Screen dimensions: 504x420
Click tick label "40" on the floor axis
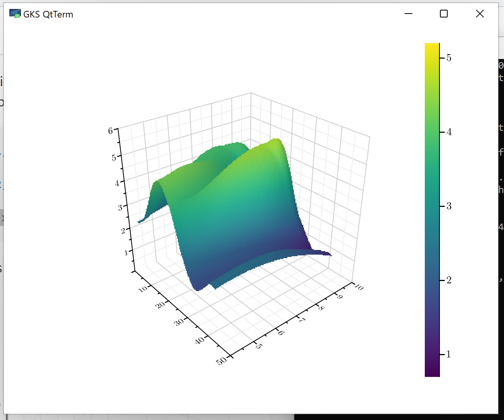click(199, 340)
